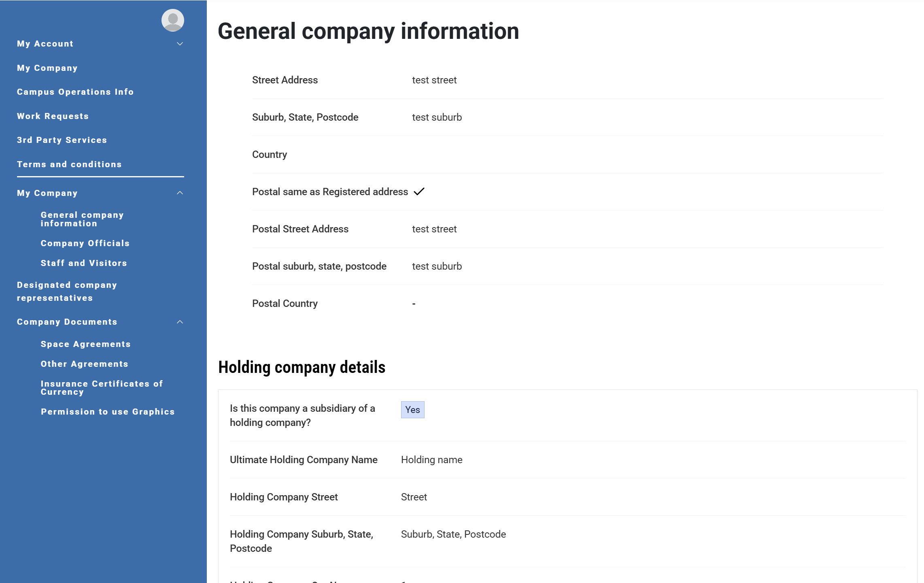
Task: Click the user avatar profile icon
Action: pyautogui.click(x=173, y=20)
